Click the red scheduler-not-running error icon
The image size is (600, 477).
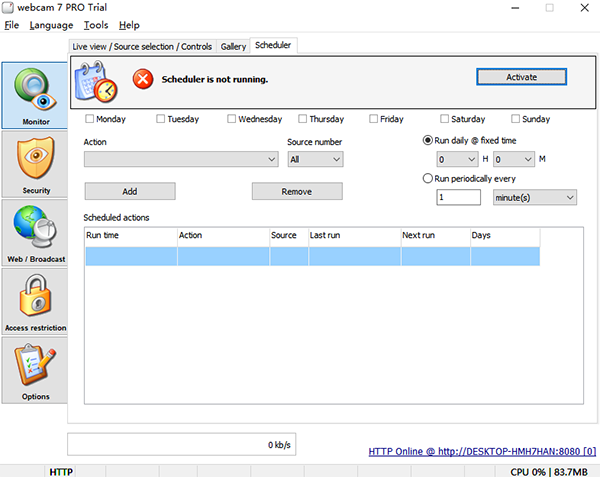pos(143,78)
